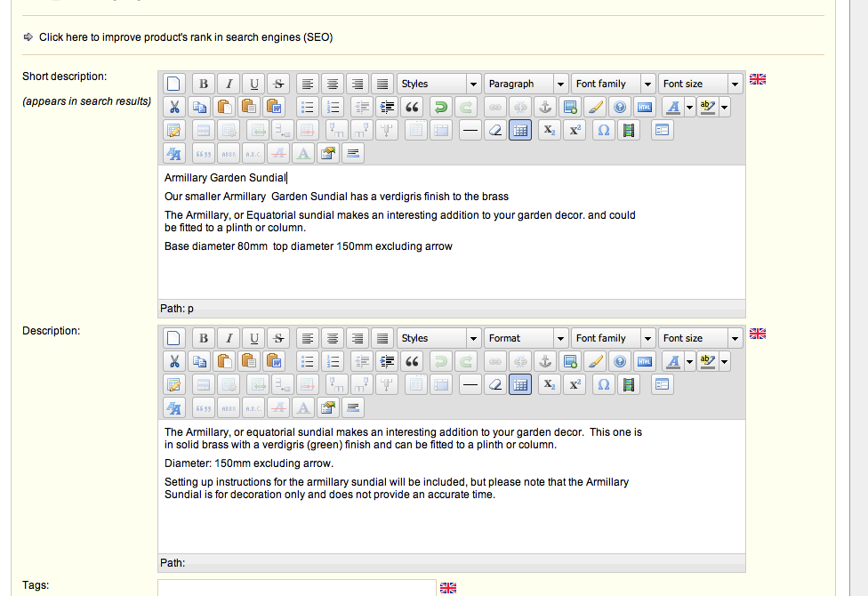Toggle superscript in Short description editor
The image size is (868, 596).
point(575,130)
